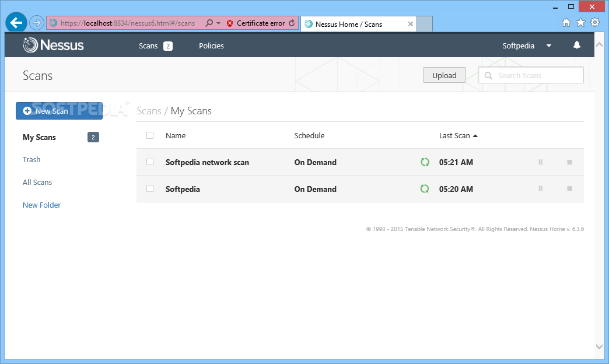Click the browser URL address field
Screen dimensions: 609x364
(128, 23)
